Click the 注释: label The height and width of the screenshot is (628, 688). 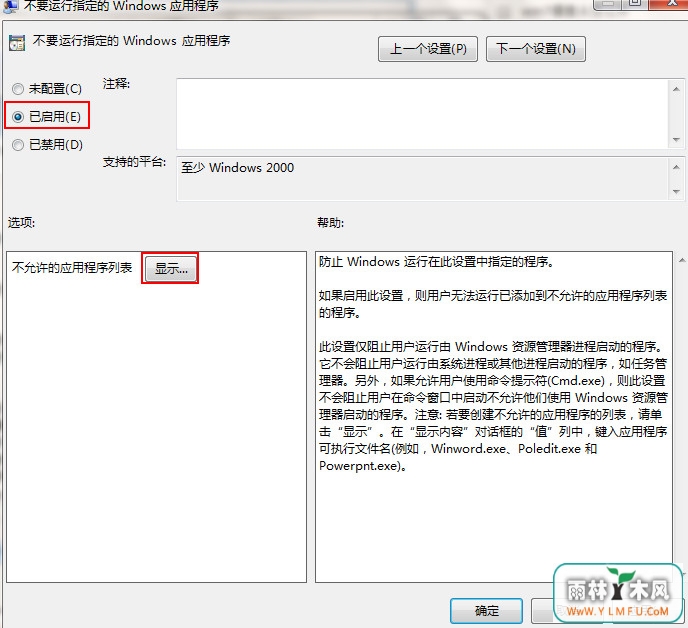(116, 83)
